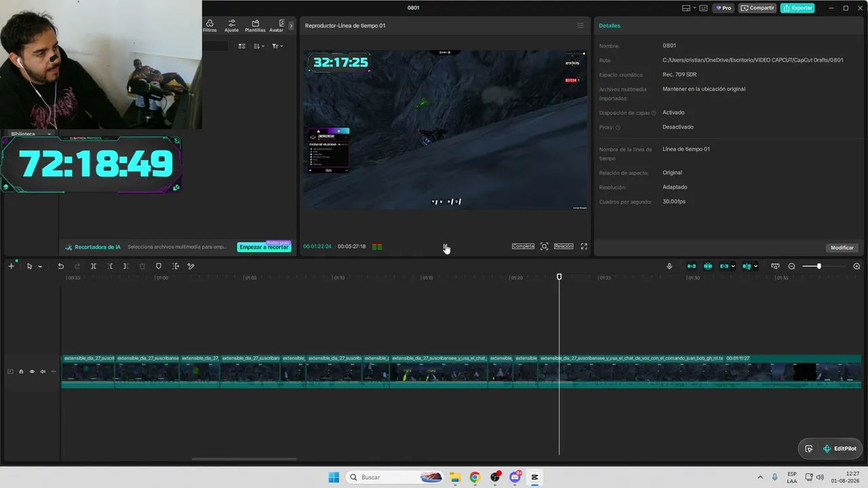868x488 pixels.
Task: Open the Filtros tab
Action: click(x=210, y=26)
